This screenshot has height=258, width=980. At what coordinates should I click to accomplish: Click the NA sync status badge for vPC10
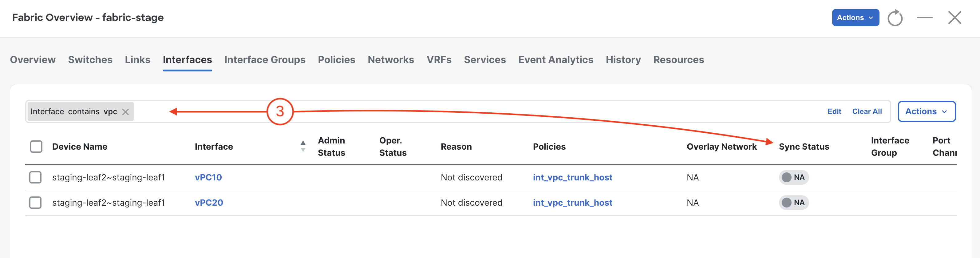(x=794, y=177)
